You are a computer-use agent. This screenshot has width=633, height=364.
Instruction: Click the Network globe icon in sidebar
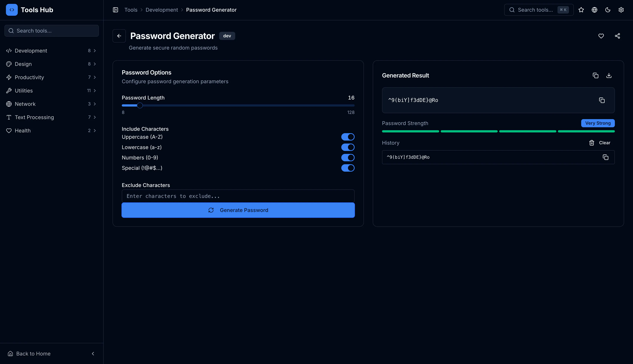(x=9, y=104)
